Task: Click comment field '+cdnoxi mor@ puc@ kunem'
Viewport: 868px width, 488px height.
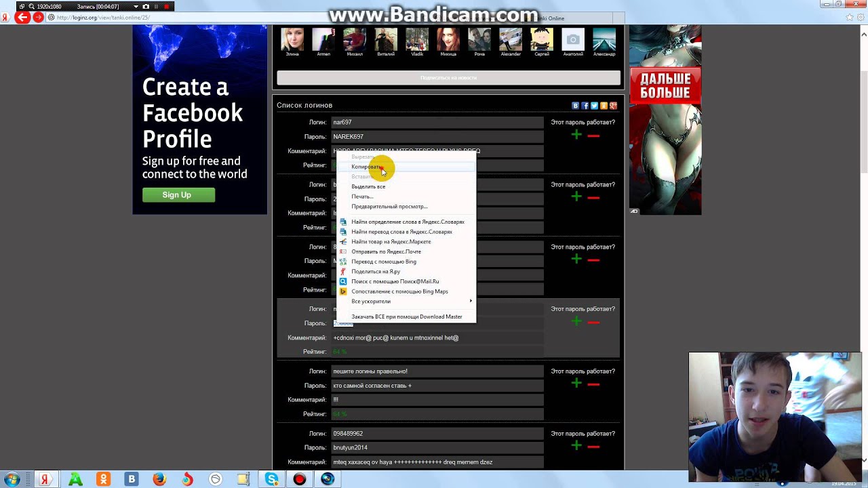Action: (x=437, y=338)
